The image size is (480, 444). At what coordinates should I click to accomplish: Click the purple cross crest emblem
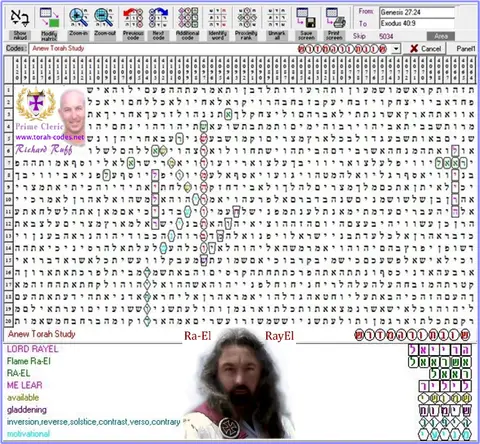36,104
